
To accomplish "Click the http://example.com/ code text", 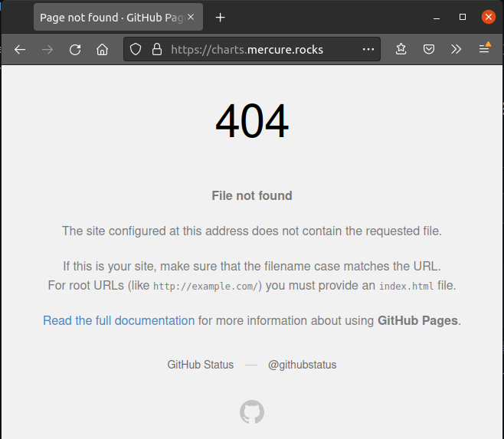I will (206, 287).
